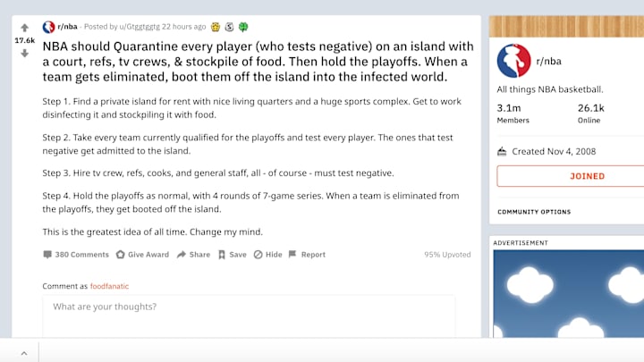The image size is (644, 362).
Task: Downvote the NBA quarantine post
Action: [25, 53]
